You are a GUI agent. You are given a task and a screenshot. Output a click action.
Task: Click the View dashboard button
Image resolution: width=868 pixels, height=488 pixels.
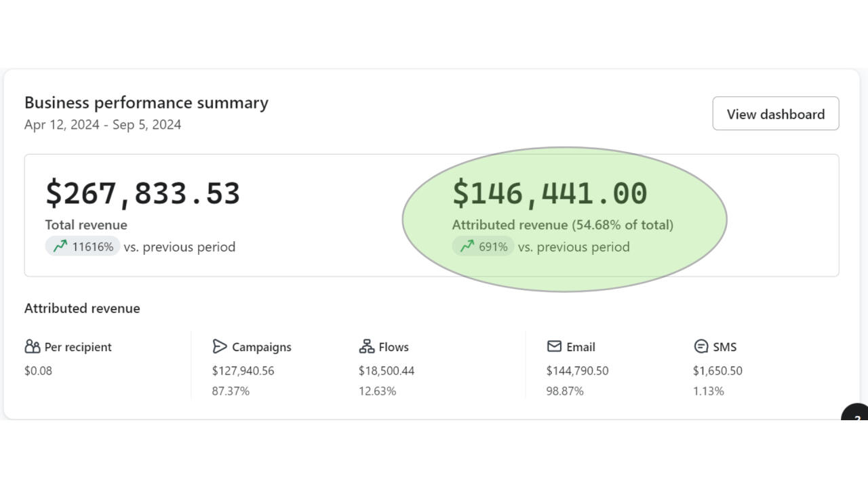[775, 114]
